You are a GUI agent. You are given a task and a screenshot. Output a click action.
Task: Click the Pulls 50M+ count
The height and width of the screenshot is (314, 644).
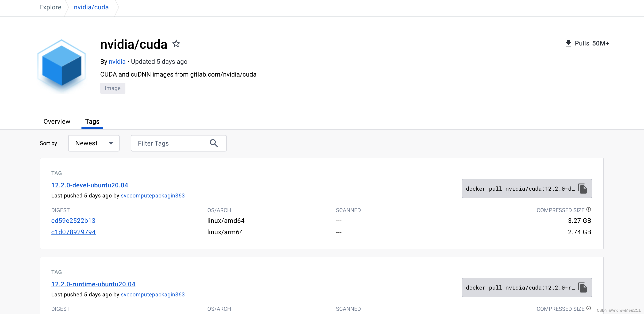(592, 43)
